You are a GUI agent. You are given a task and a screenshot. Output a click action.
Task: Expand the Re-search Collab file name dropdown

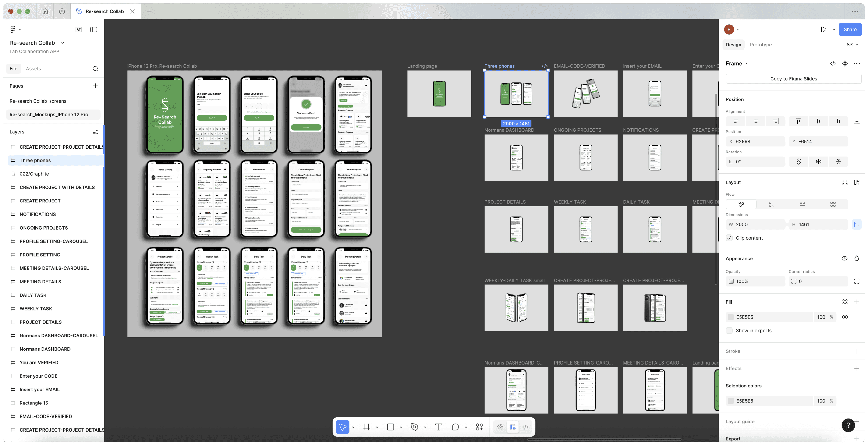coord(63,43)
